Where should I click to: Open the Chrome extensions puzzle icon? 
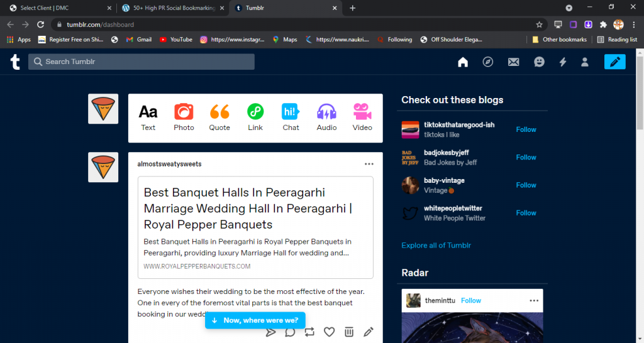603,24
